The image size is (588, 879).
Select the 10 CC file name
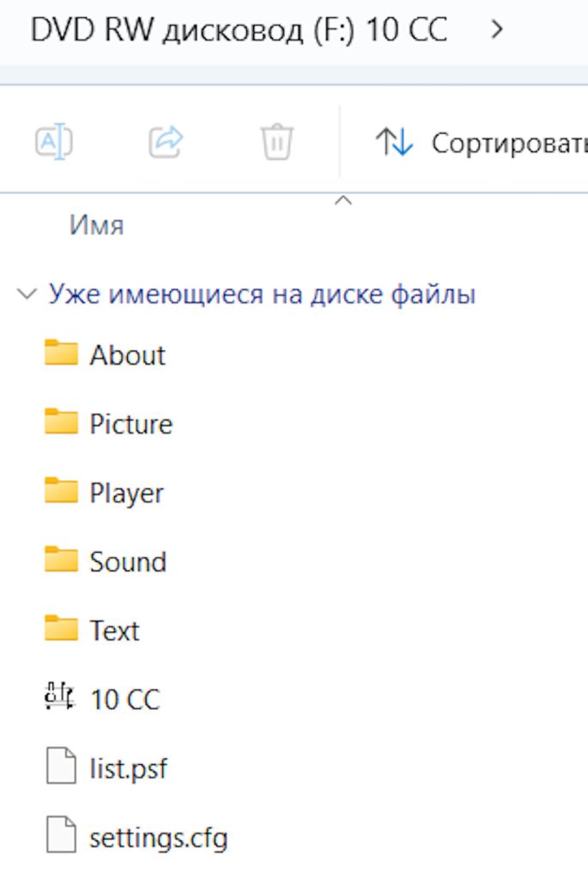(125, 700)
